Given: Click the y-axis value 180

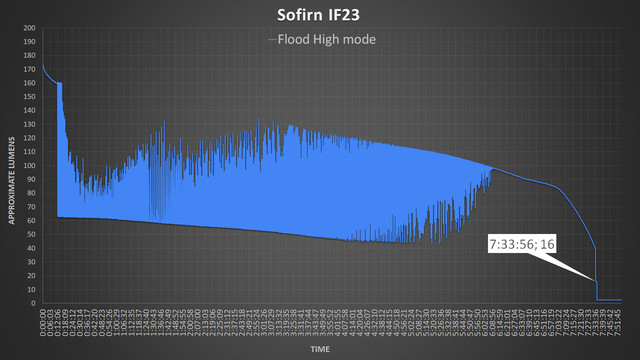Looking at the screenshot, I should coord(29,56).
